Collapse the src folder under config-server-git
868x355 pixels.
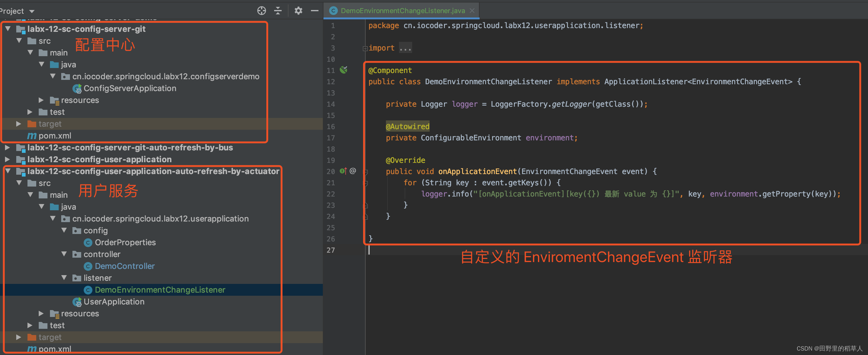19,41
